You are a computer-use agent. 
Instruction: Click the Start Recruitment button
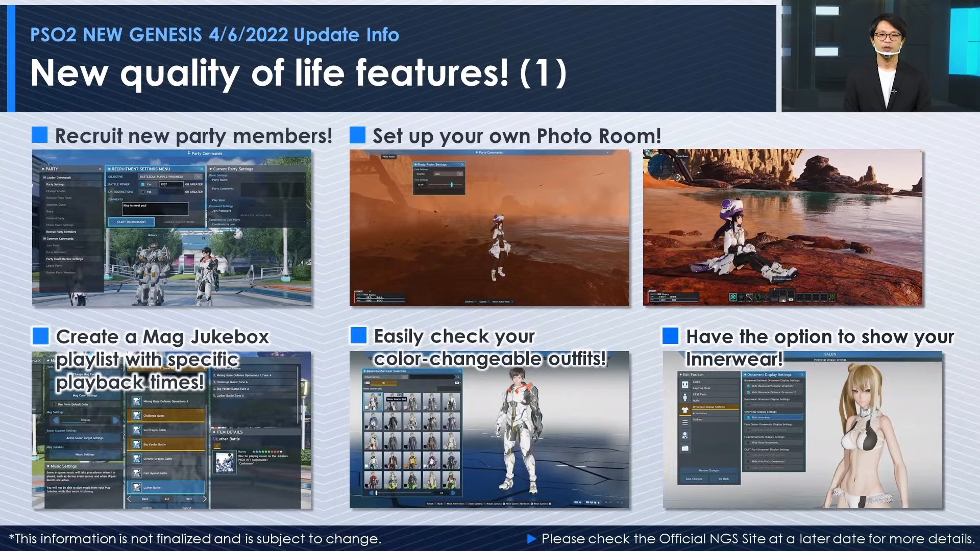[132, 222]
